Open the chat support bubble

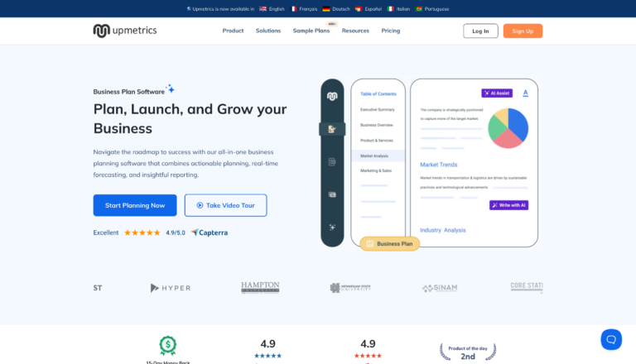(611, 339)
